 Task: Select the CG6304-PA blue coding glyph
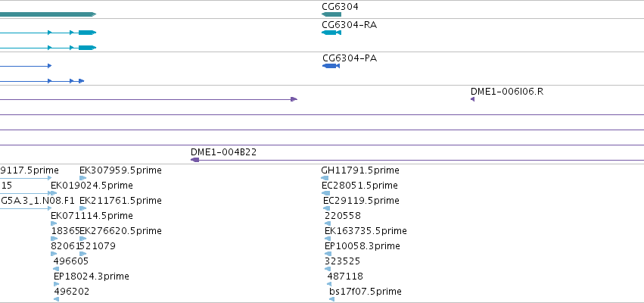pos(331,66)
